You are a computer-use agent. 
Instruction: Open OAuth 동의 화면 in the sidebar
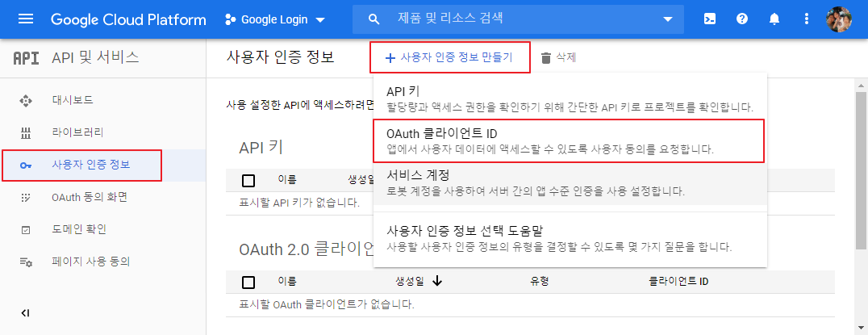click(103, 197)
